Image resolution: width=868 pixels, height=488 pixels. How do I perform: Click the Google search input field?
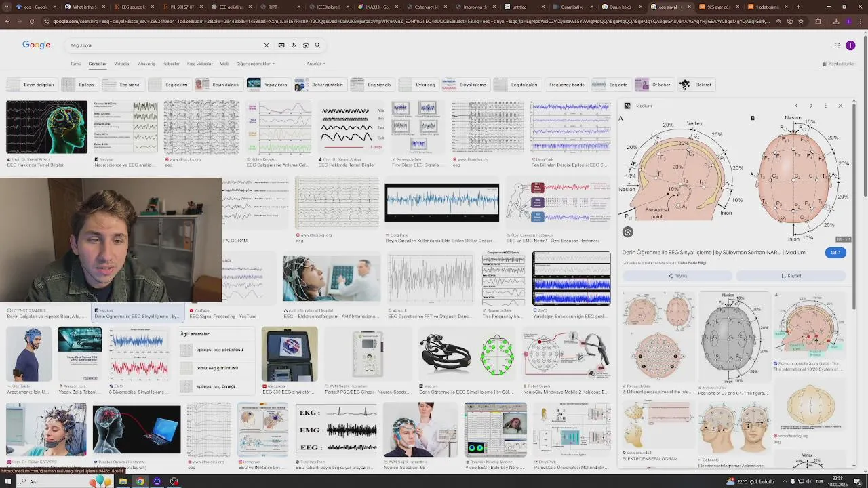163,45
